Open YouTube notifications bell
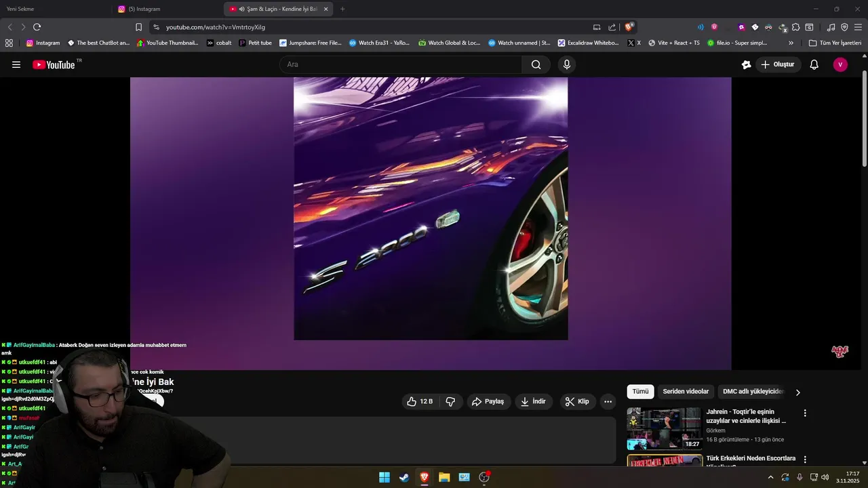868x488 pixels. point(814,64)
